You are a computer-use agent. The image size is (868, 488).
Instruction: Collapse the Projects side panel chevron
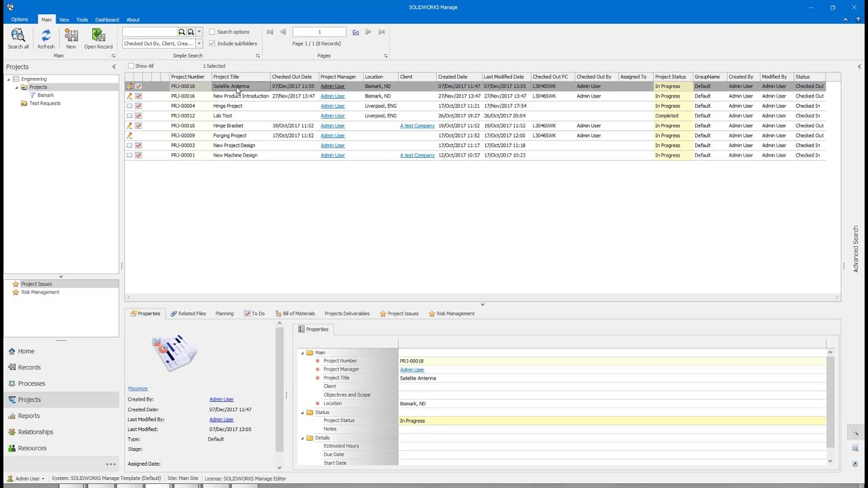114,67
